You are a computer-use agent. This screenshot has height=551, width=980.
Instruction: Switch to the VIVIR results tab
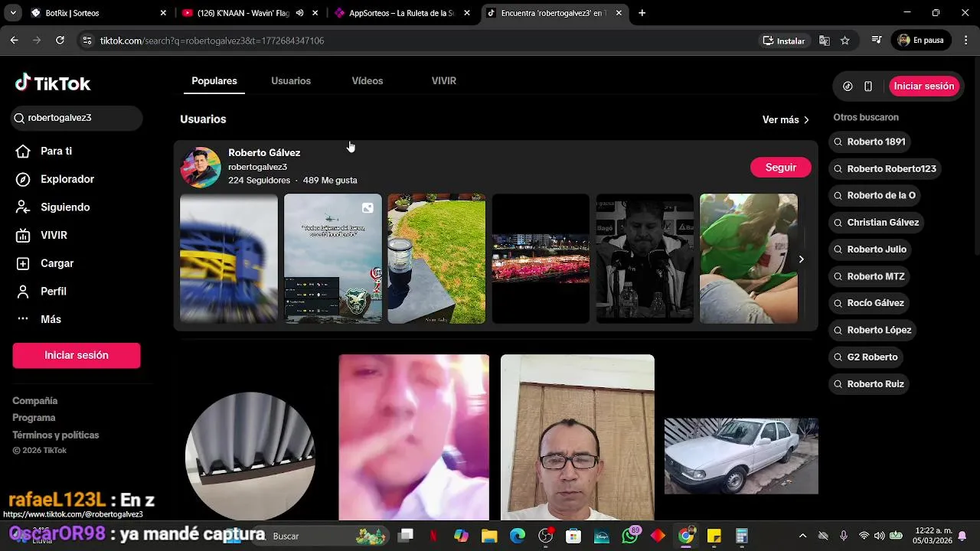(x=444, y=81)
